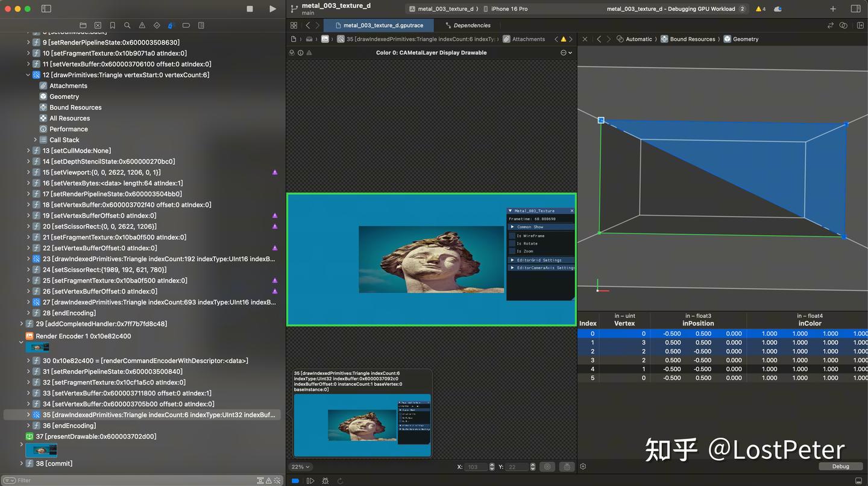Image resolution: width=868 pixels, height=486 pixels.
Task: Click the Run play button
Action: pos(272,8)
